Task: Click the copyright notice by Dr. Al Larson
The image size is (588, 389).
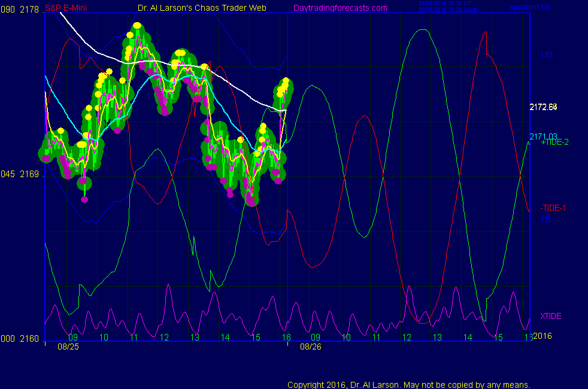Action: point(409,385)
